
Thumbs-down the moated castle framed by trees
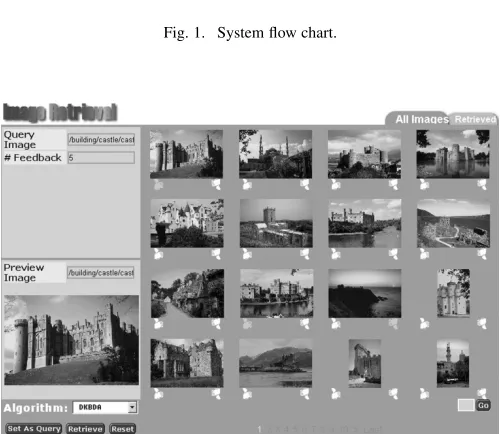(482, 185)
